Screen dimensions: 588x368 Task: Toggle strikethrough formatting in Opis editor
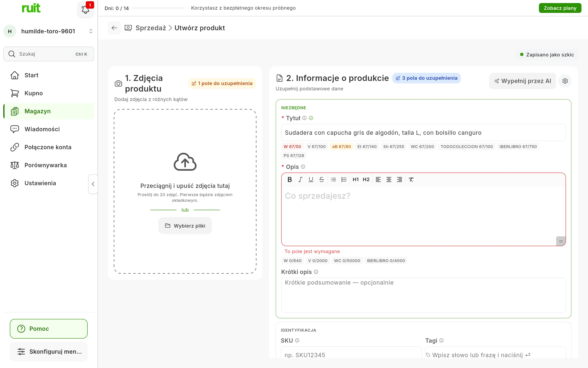[321, 180]
